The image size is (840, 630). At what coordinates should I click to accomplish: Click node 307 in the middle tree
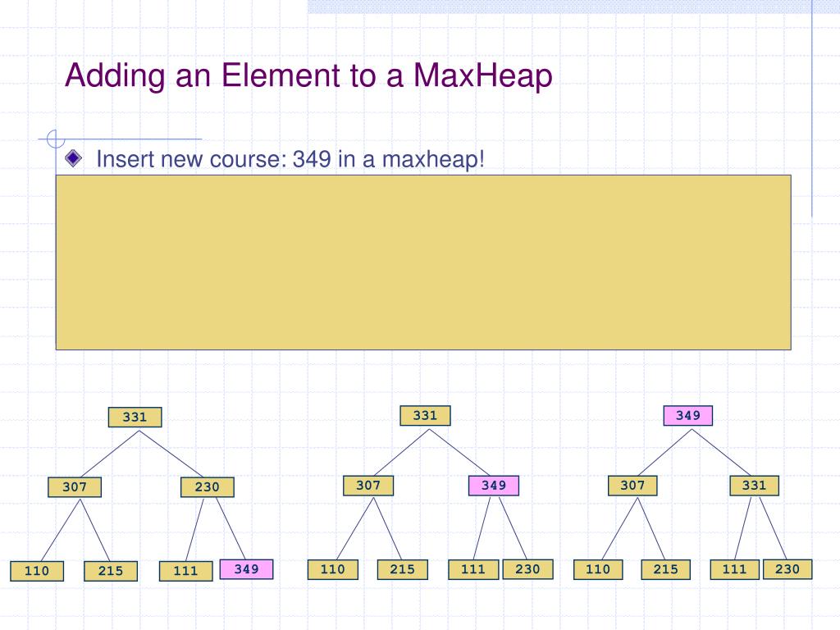[368, 486]
